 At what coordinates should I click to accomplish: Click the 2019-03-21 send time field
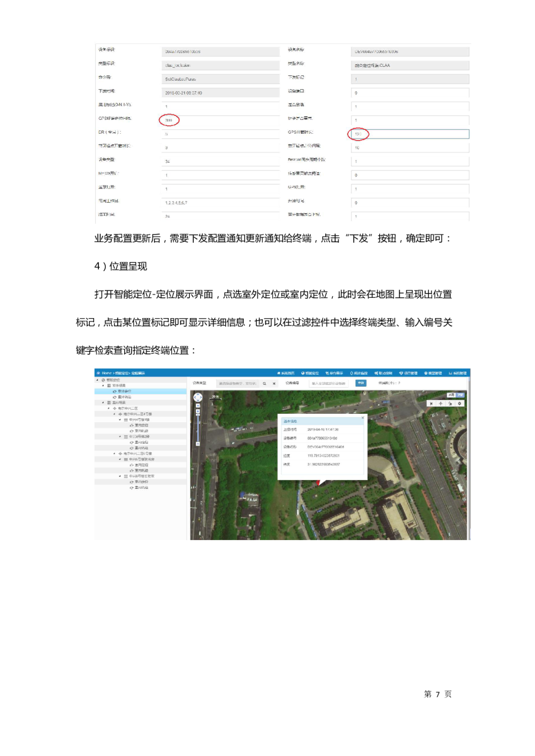click(x=220, y=93)
